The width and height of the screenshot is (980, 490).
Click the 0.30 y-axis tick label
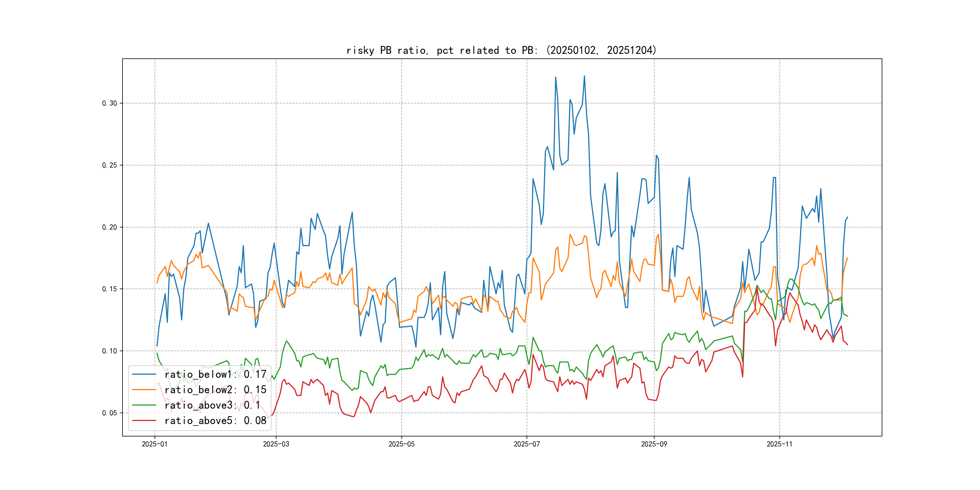(x=109, y=103)
